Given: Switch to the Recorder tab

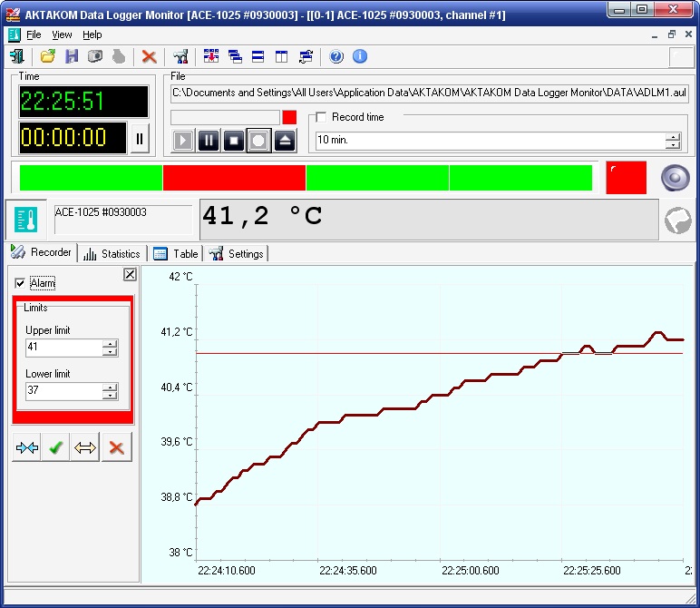Looking at the screenshot, I should click(x=42, y=252).
